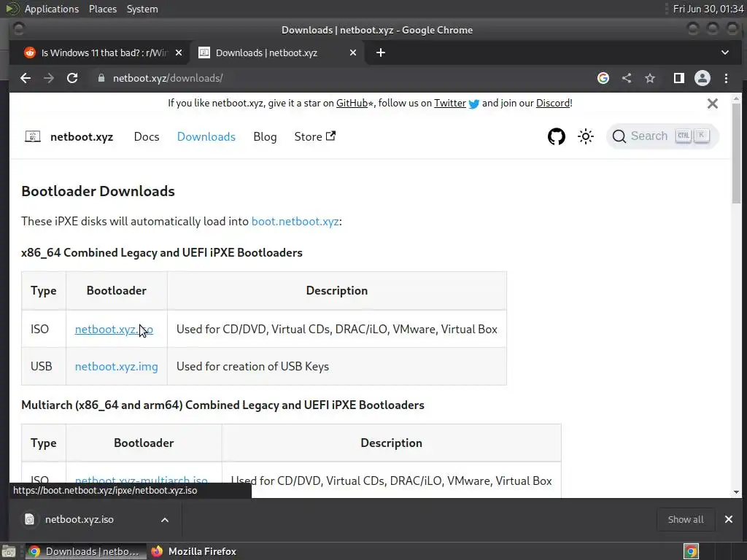Click the site Search field
This screenshot has height=560, width=747.
[662, 136]
